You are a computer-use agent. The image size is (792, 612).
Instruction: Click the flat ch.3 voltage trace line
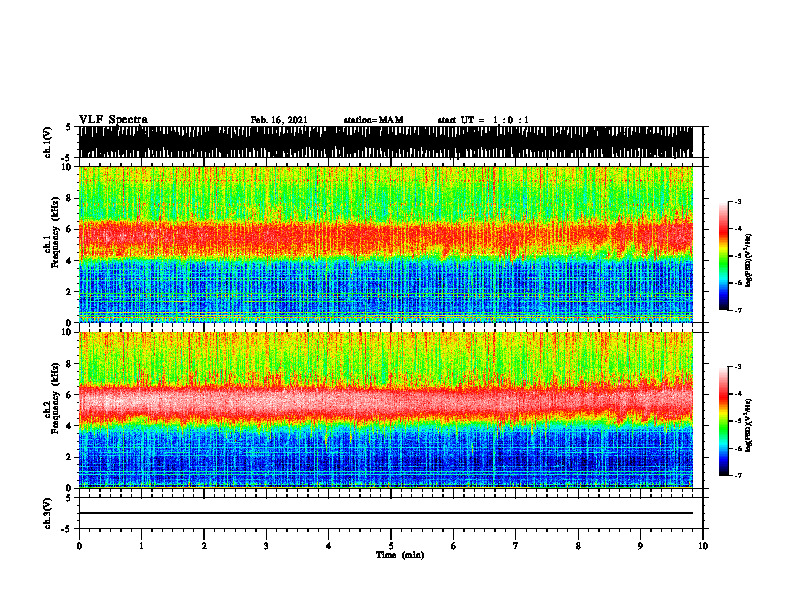pos(386,513)
